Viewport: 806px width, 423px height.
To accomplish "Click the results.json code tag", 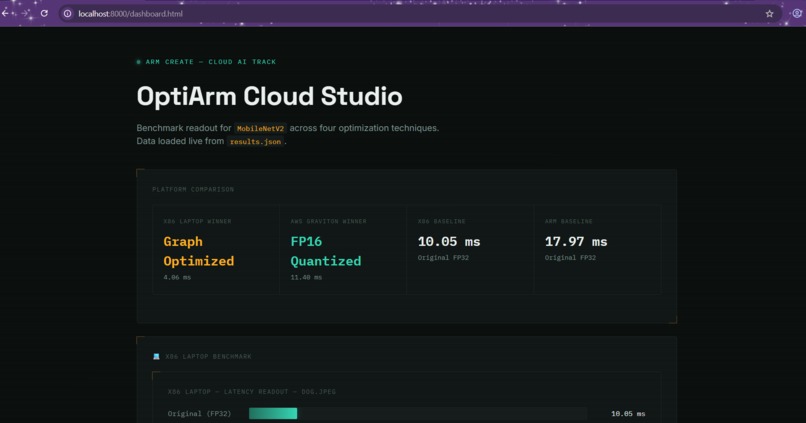I will (x=255, y=141).
